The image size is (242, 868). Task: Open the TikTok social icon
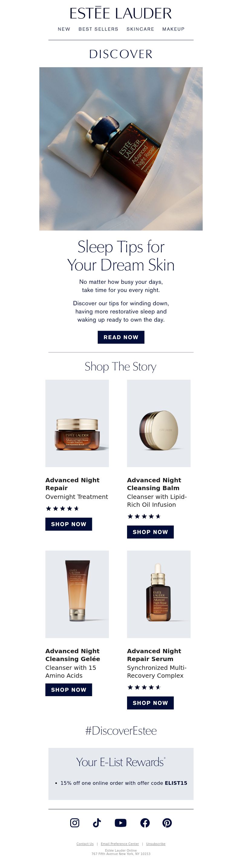click(x=97, y=823)
